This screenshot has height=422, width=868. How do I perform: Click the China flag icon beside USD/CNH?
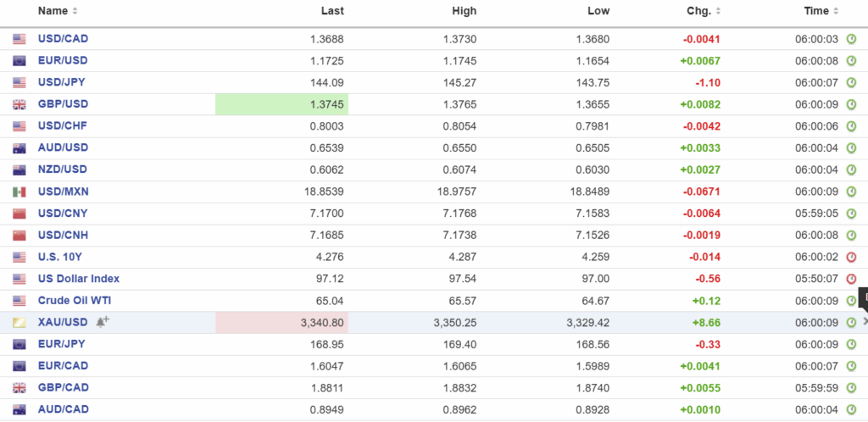(19, 236)
